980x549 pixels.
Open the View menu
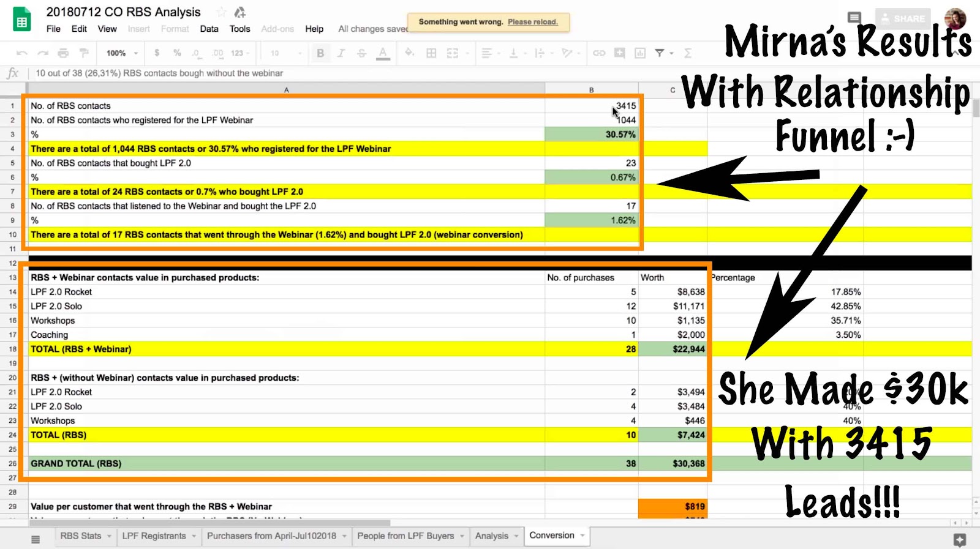pos(107,29)
